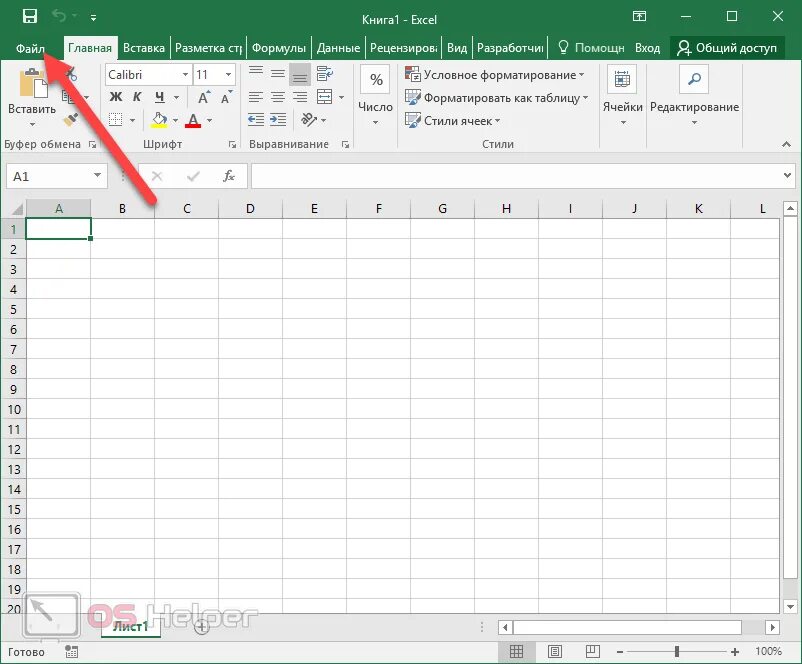Screen dimensions: 802x664
Task: Toggle underline Ч formatting
Action: click(x=160, y=97)
